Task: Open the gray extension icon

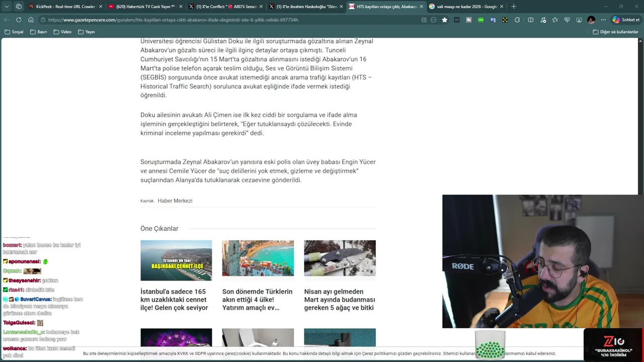Action: pyautogui.click(x=469, y=20)
